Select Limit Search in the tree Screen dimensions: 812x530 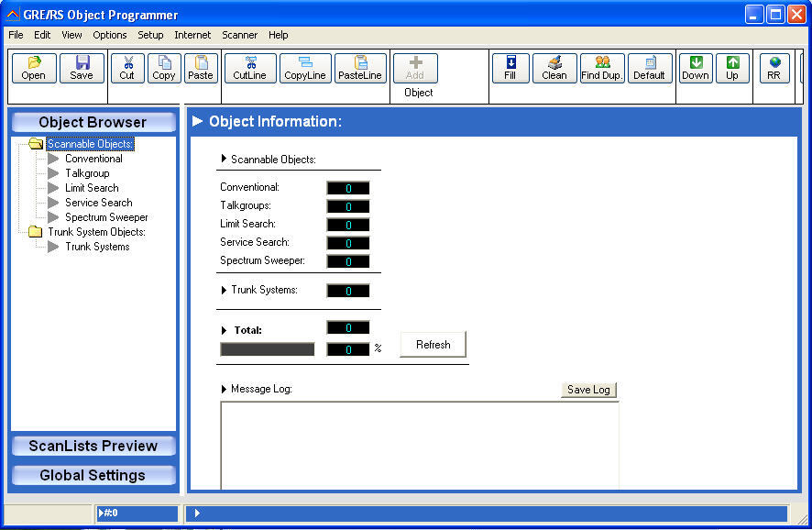pos(92,188)
